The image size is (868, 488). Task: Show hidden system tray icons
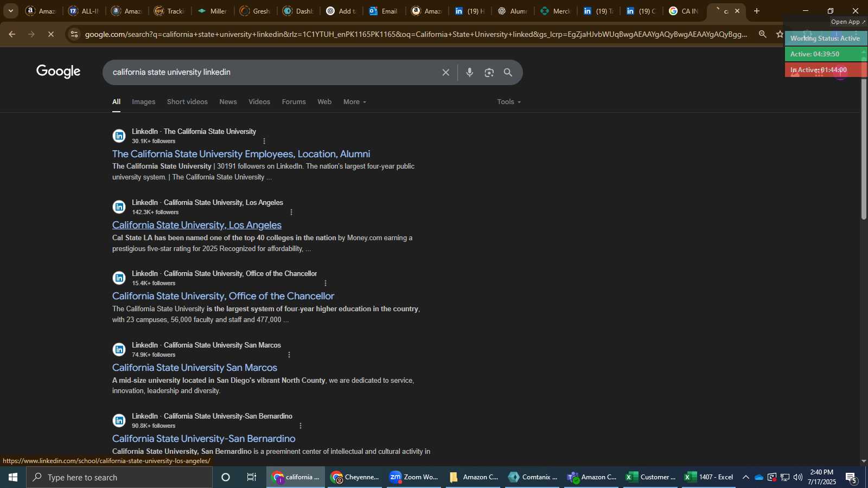tap(746, 477)
